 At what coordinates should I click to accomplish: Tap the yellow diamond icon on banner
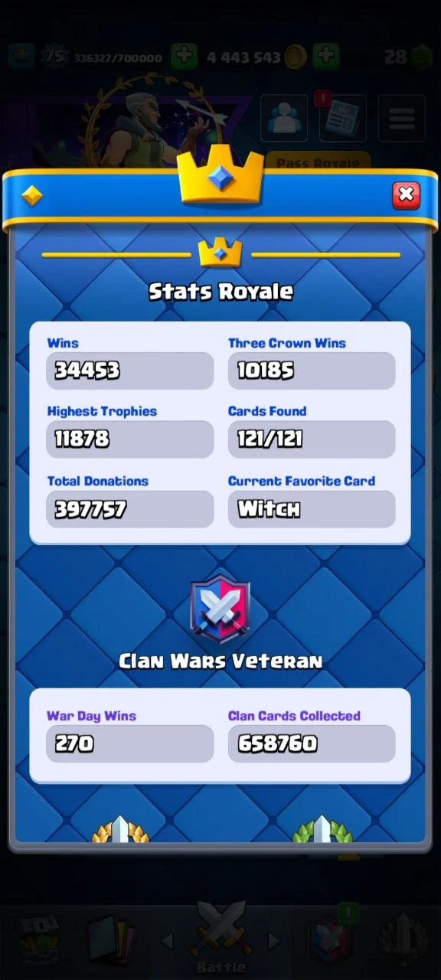tap(32, 196)
